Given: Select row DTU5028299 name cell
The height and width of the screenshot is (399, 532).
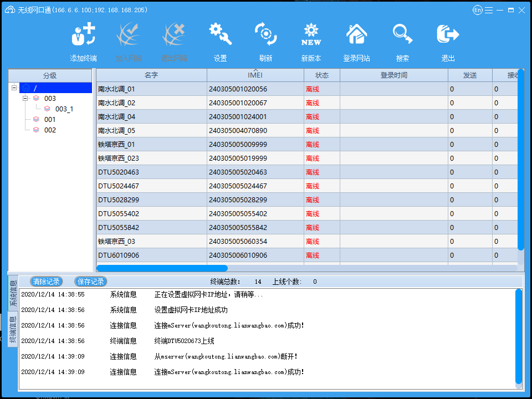Looking at the screenshot, I should coord(151,200).
